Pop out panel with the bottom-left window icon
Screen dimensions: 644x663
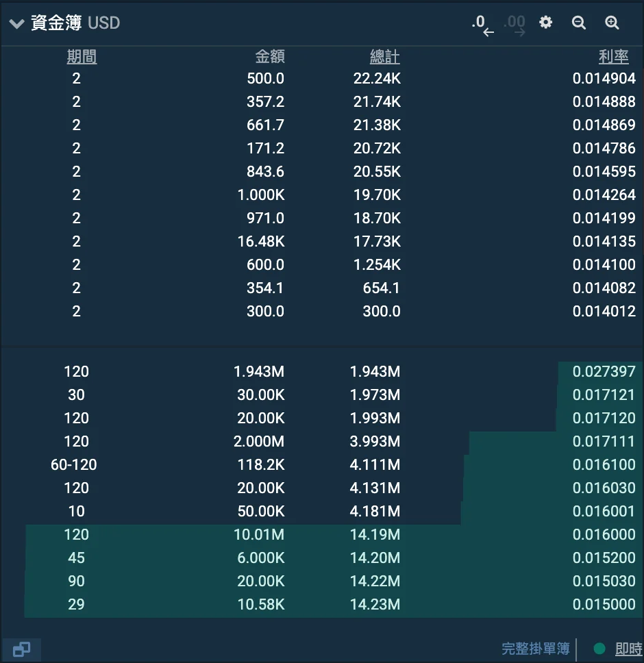tap(21, 649)
